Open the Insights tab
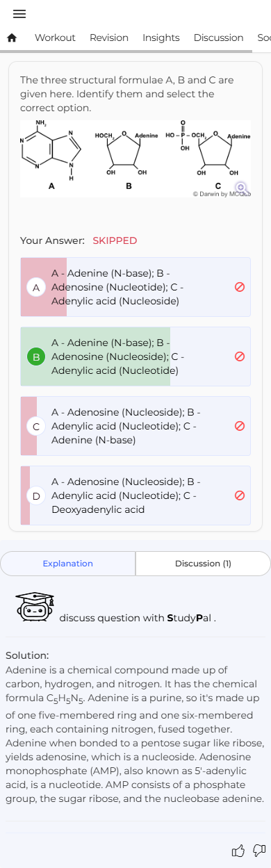 tap(161, 38)
